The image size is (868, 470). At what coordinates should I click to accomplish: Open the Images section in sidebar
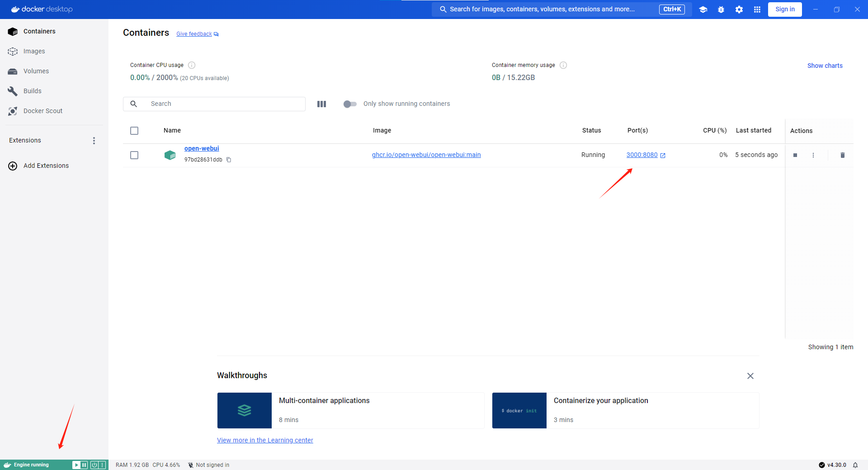pyautogui.click(x=54, y=51)
